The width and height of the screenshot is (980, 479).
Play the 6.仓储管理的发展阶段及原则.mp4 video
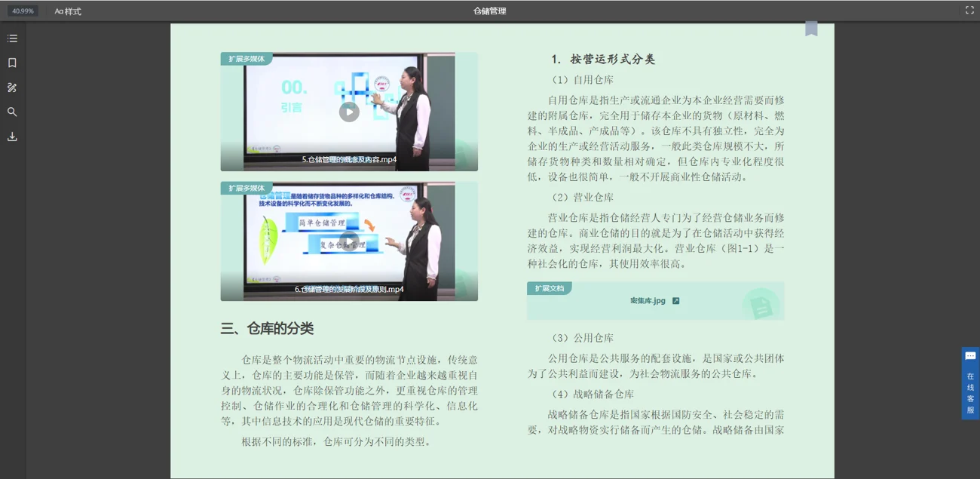[349, 241]
